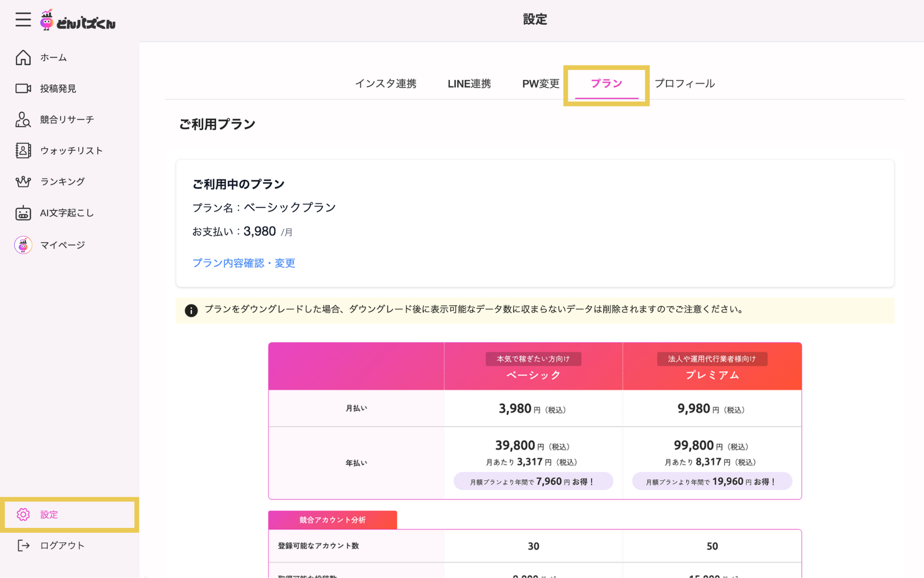Click the home house icon
The width and height of the screenshot is (924, 578).
23,57
